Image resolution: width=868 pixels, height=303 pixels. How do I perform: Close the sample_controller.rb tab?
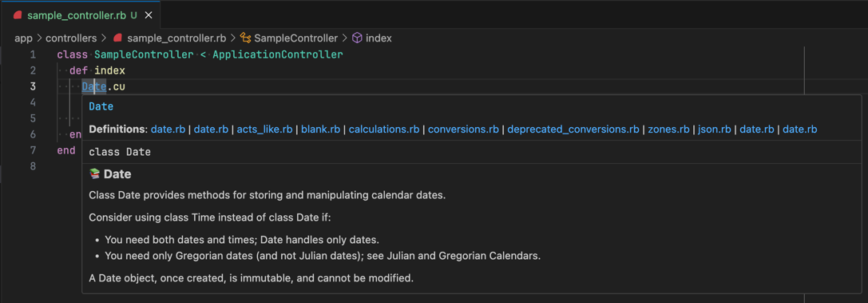(x=148, y=15)
